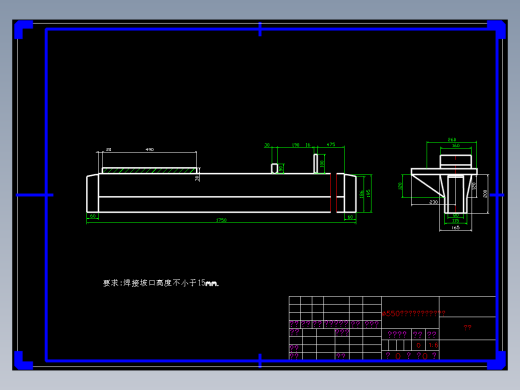Click the 220 dimension in the side view

[x=433, y=202]
